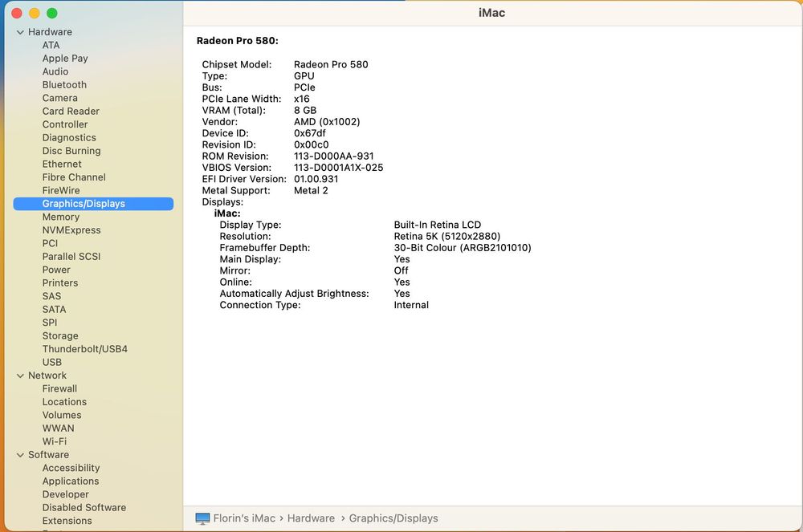Open the Camera hardware section
The width and height of the screenshot is (803, 532).
60,98
